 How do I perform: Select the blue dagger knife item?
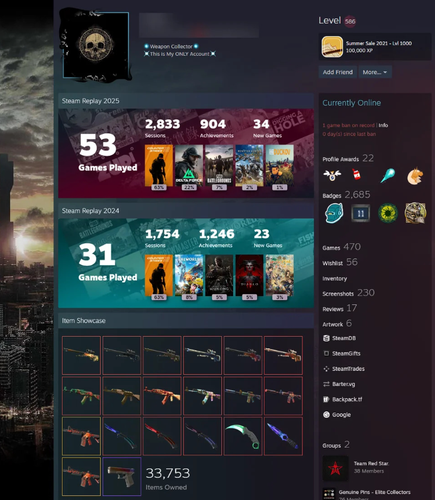[x=283, y=436]
